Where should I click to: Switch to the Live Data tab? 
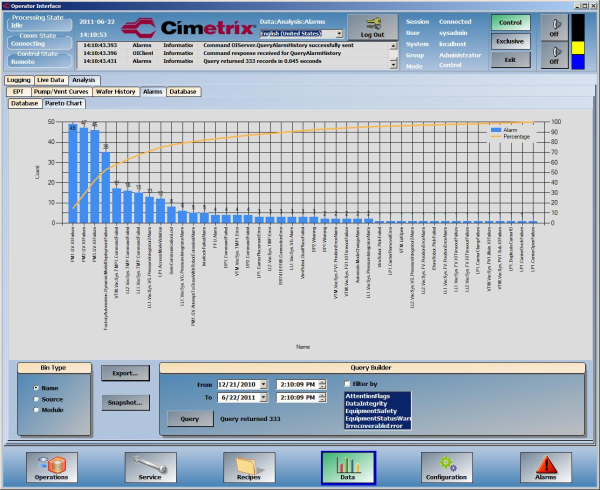(x=51, y=80)
